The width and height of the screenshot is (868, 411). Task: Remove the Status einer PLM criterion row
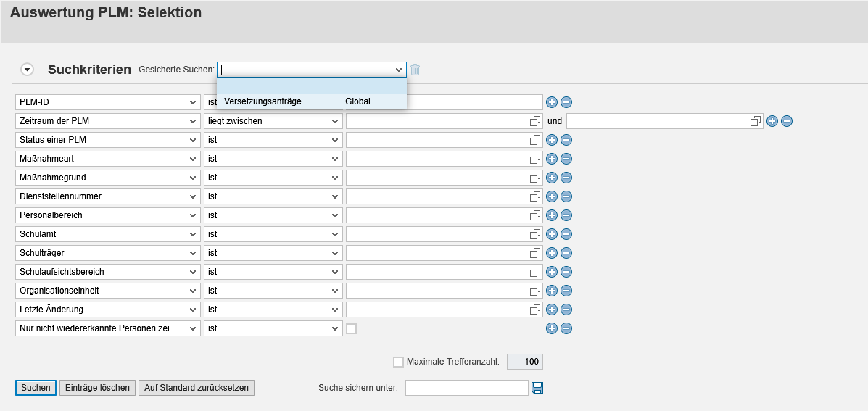click(566, 140)
